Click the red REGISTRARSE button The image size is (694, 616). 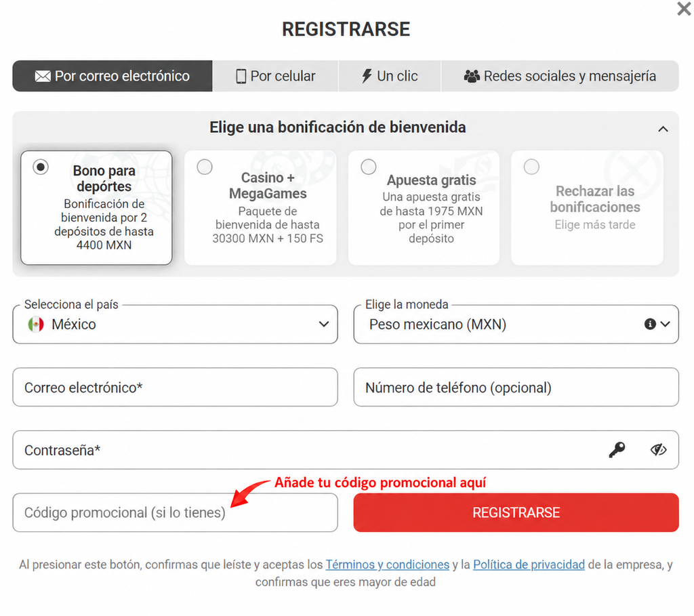pyautogui.click(x=516, y=512)
